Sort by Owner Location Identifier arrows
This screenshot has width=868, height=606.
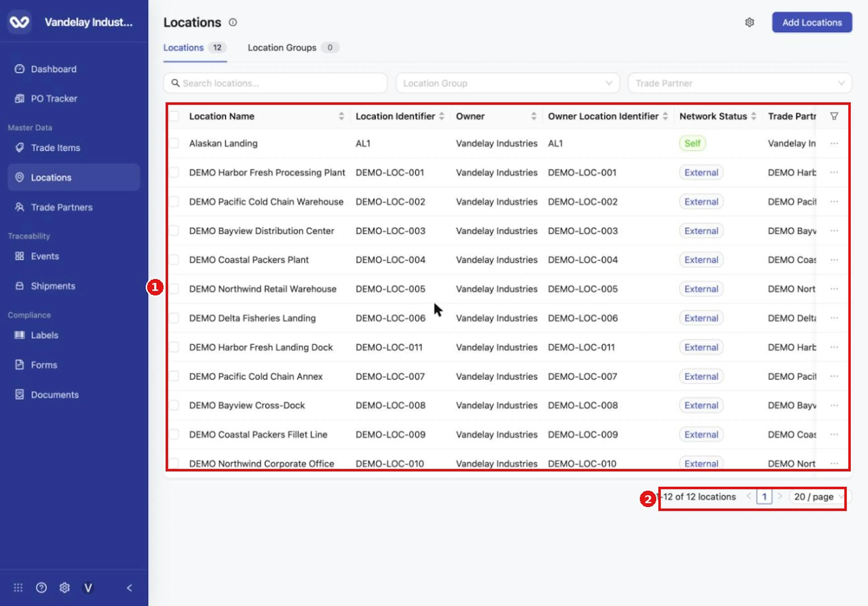click(665, 116)
